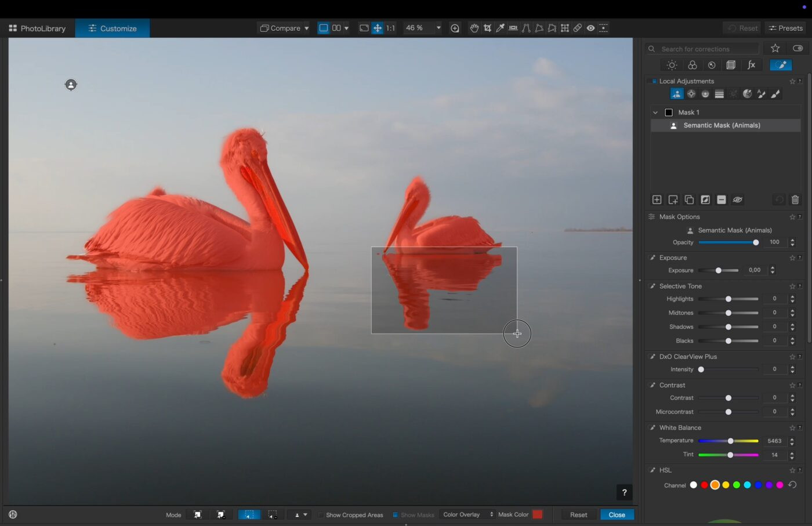
Task: Select the Graduated Filter mask tool
Action: pyautogui.click(x=719, y=94)
